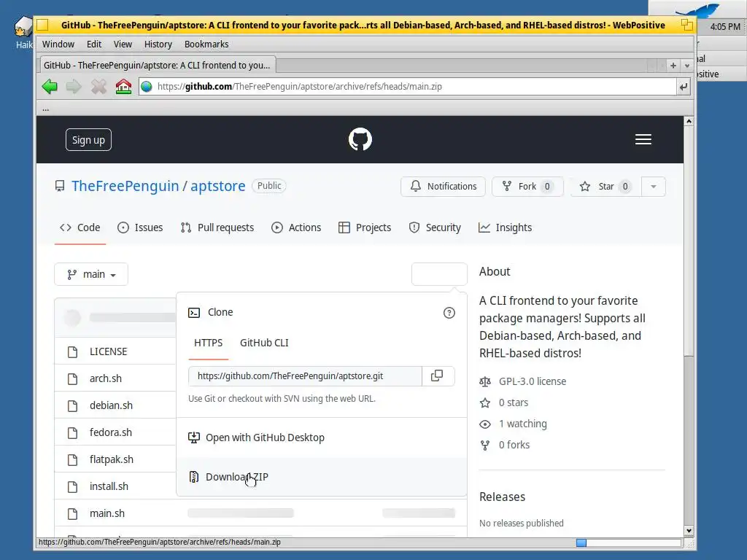Click the Notifications bell button
The height and width of the screenshot is (560, 747).
click(443, 186)
